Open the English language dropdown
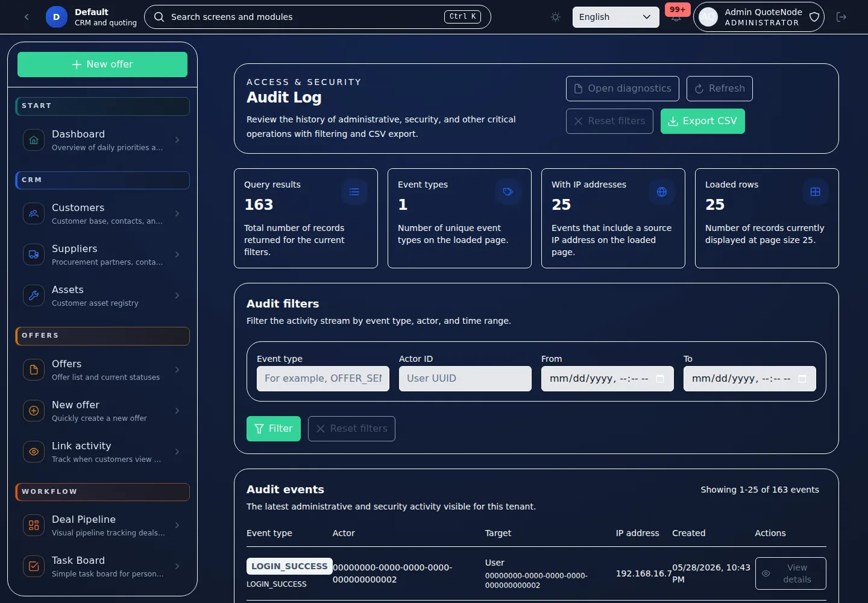Viewport: 868px width, 603px height. click(615, 17)
